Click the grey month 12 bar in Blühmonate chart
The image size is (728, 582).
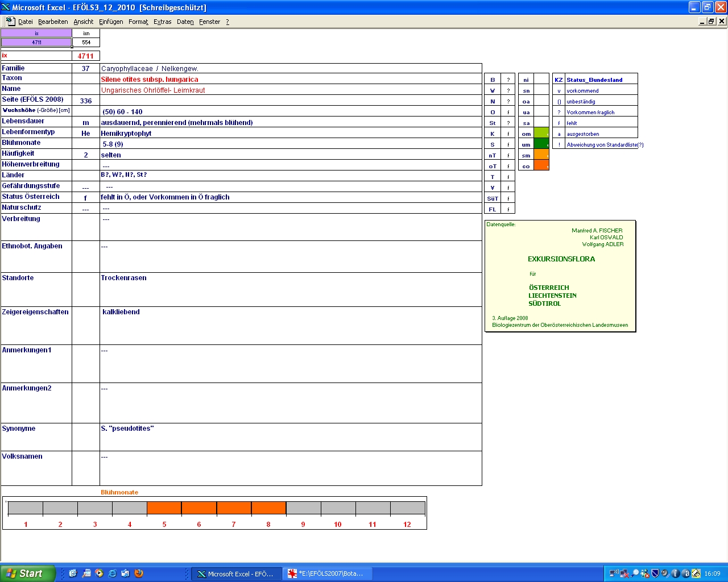(x=407, y=508)
